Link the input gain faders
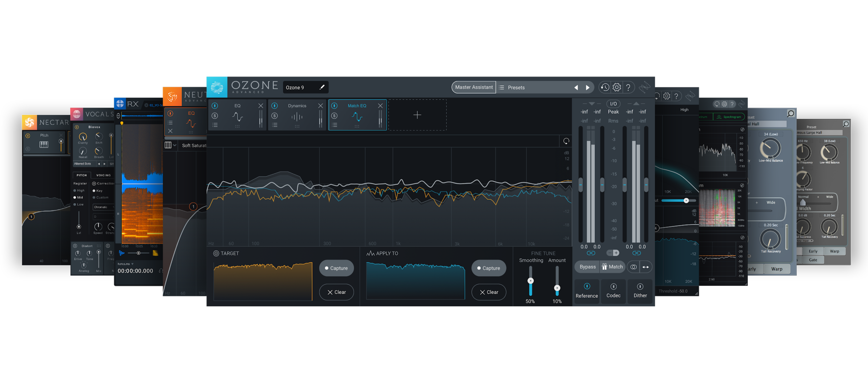The width and height of the screenshot is (868, 373). [x=591, y=253]
